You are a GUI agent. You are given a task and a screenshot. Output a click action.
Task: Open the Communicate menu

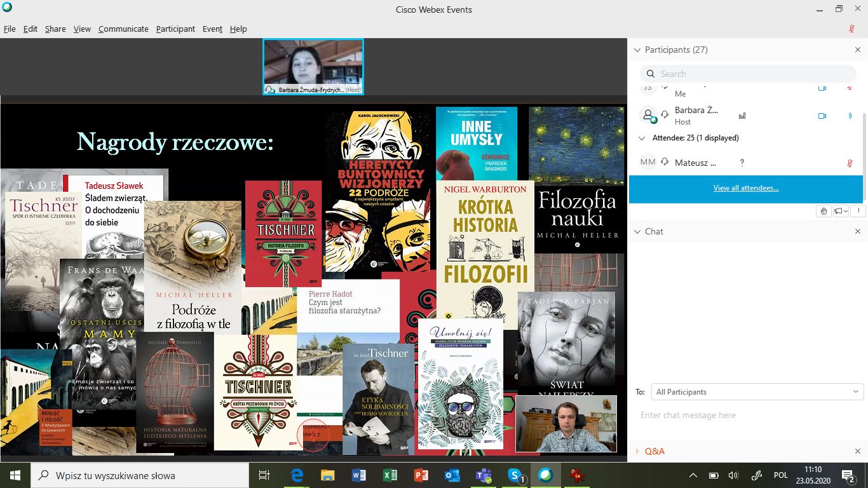tap(123, 29)
